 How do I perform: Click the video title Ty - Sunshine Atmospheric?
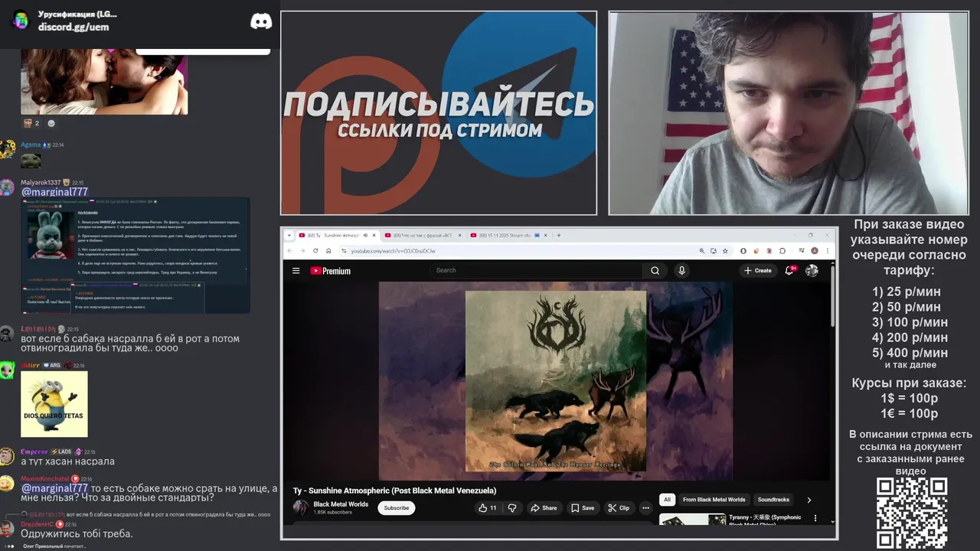point(394,491)
